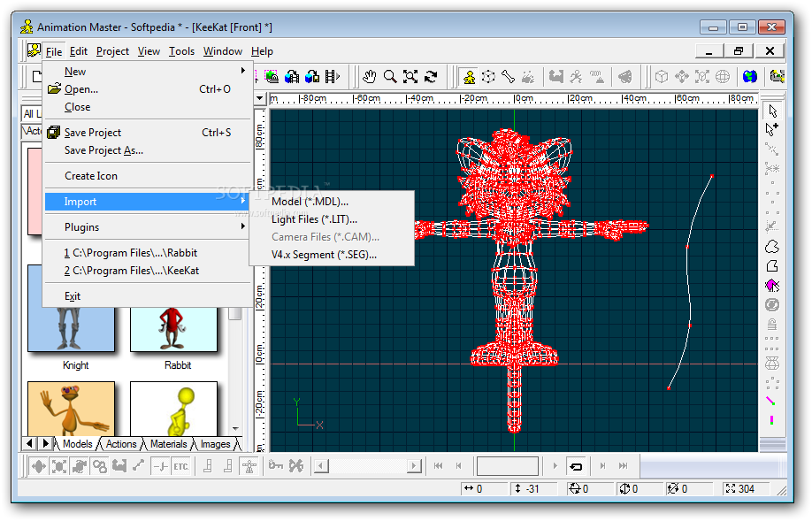Click the Refresh/Turn arrows icon
The height and width of the screenshot is (521, 812).
click(431, 77)
